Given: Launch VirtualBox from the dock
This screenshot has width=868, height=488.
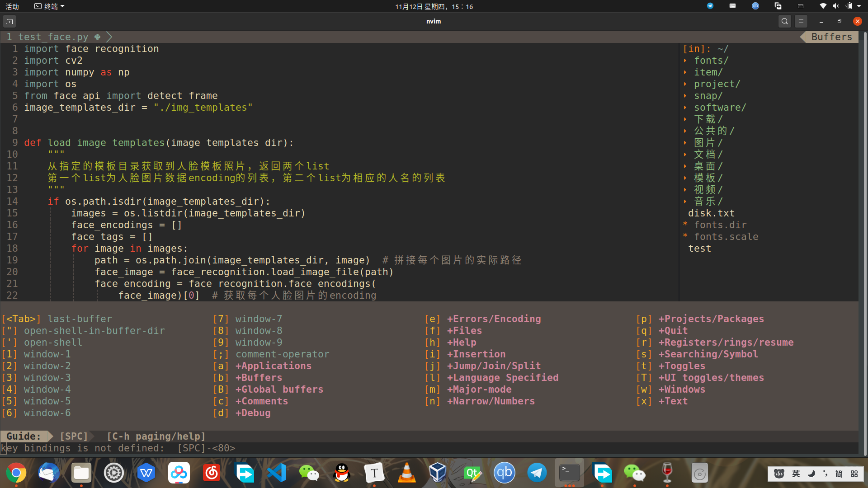Looking at the screenshot, I should pyautogui.click(x=438, y=473).
